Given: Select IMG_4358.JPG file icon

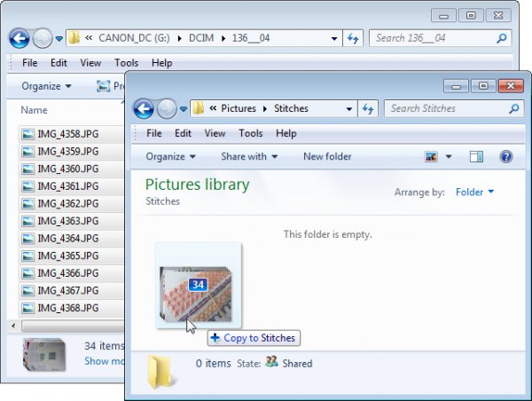Looking at the screenshot, I should pyautogui.click(x=28, y=135).
